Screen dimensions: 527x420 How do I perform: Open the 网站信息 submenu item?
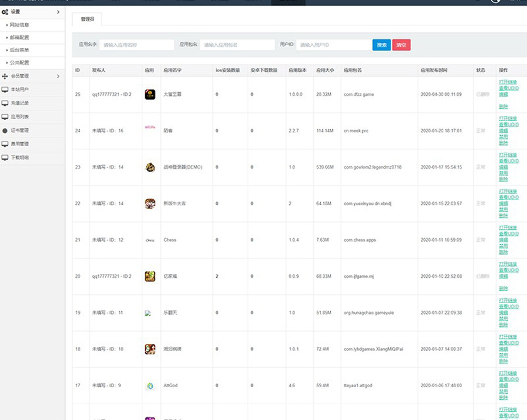[x=19, y=25]
